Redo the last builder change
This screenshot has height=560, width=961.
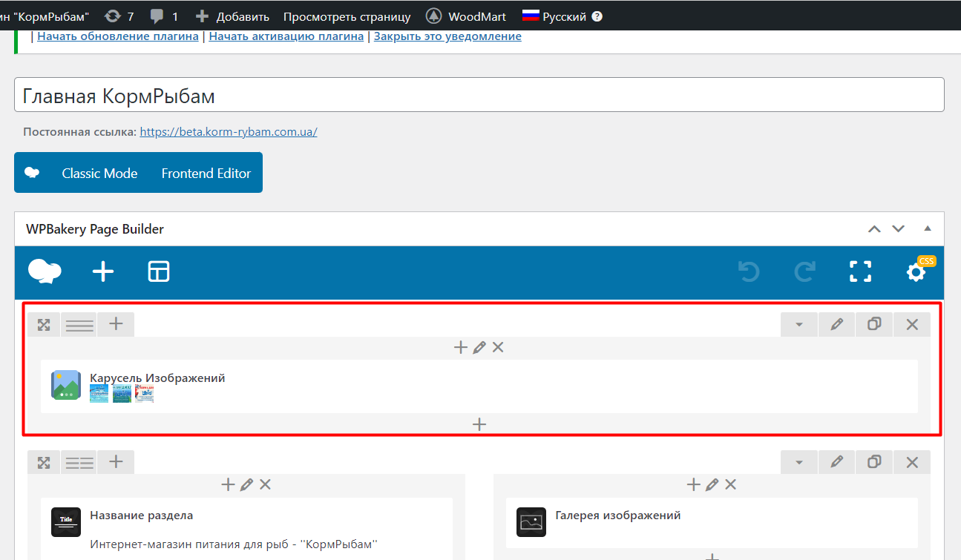click(804, 272)
